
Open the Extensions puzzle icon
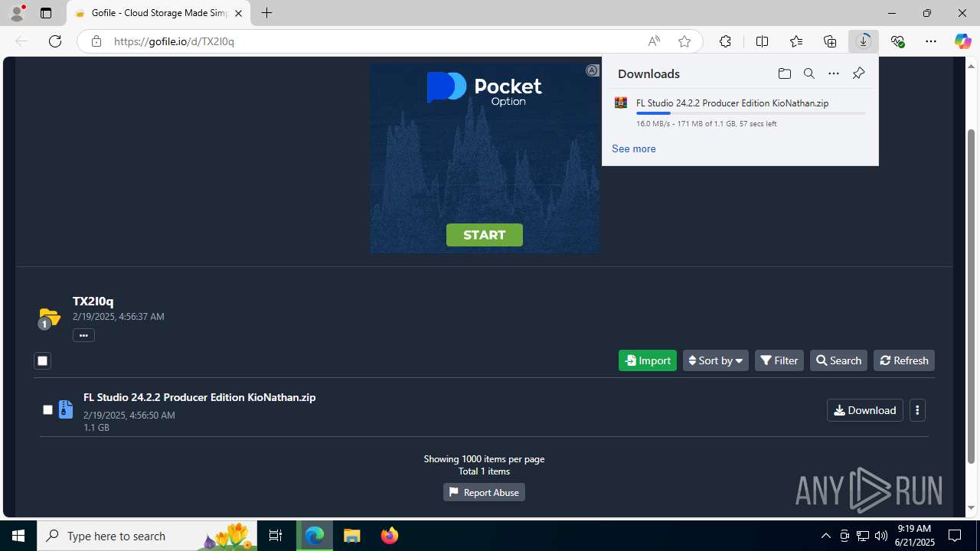point(725,41)
